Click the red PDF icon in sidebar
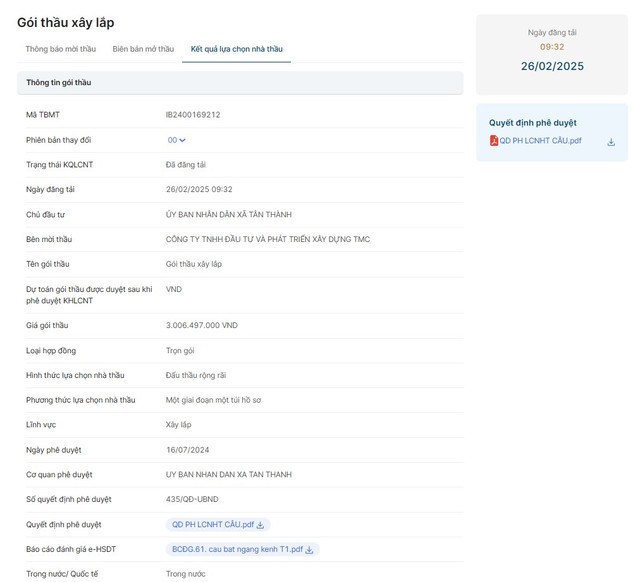The height and width of the screenshot is (582, 640). [x=494, y=141]
